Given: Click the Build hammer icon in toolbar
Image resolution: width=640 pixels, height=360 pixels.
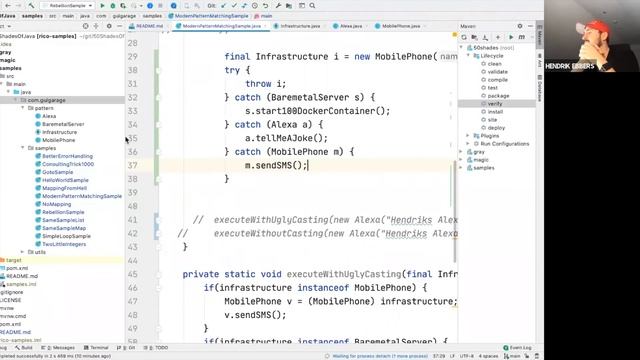Looking at the screenshot, I should click(31, 6).
